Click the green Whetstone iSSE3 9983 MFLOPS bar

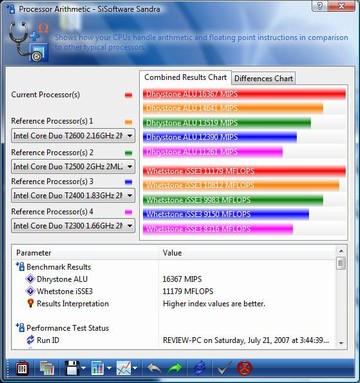click(x=233, y=200)
